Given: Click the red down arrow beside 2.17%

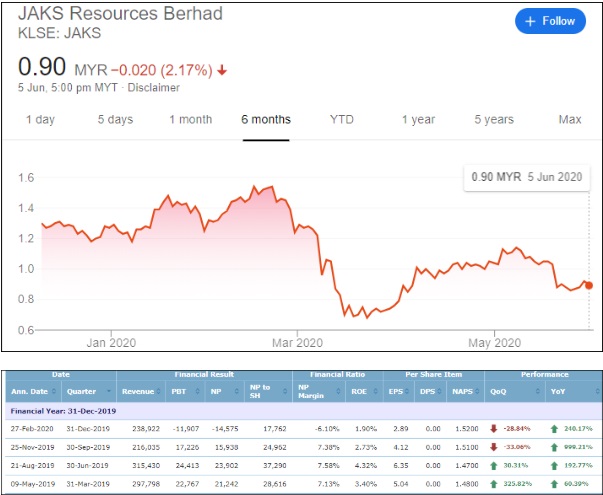Looking at the screenshot, I should 221,70.
